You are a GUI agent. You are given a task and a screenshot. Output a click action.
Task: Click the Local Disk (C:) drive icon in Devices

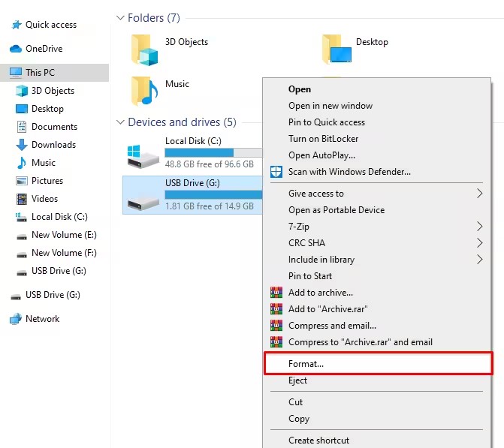click(x=143, y=156)
